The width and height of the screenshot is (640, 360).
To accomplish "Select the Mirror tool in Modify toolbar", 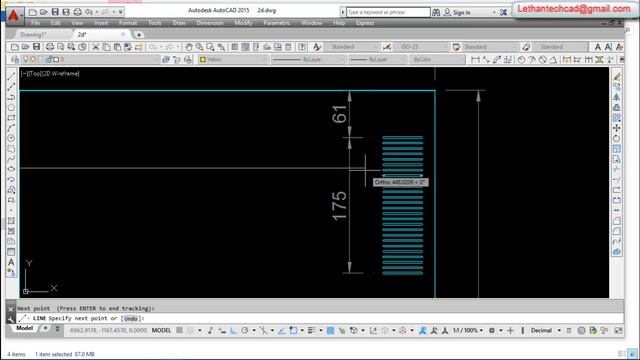I will click(x=617, y=97).
